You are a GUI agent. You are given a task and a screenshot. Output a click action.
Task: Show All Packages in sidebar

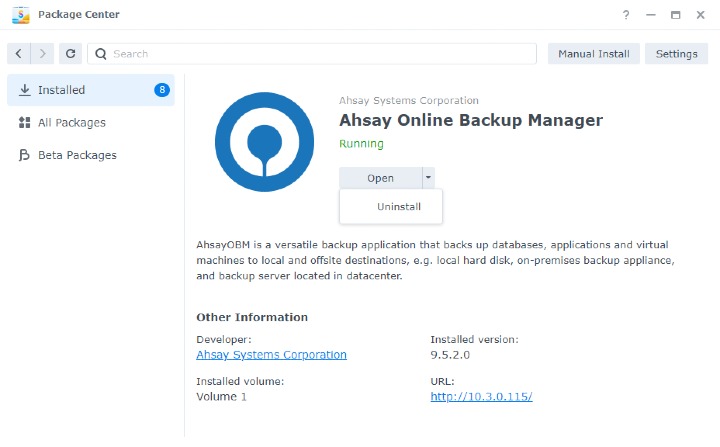[x=71, y=123]
